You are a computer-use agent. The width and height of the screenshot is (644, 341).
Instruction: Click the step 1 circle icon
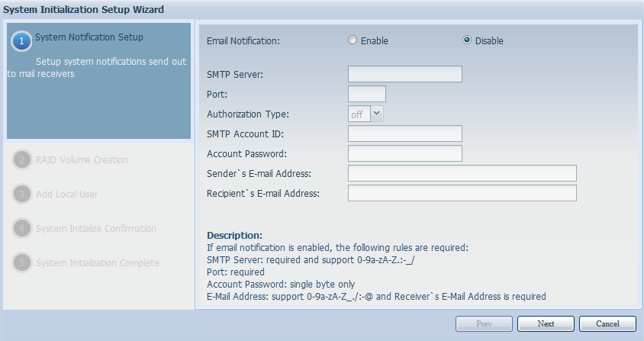pos(21,40)
